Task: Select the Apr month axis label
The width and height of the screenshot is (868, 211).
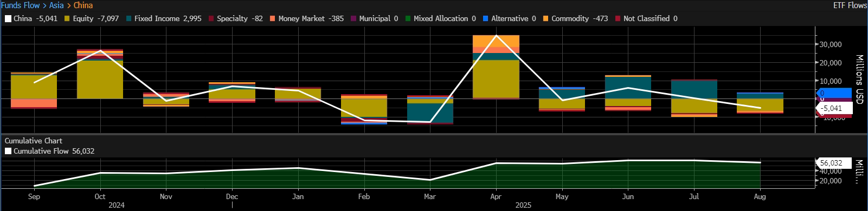Action: (496, 196)
